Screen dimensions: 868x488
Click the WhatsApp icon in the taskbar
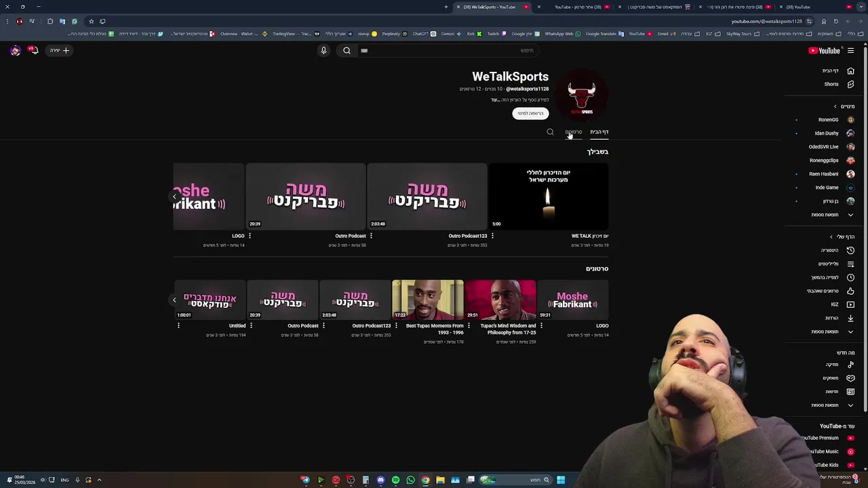pyautogui.click(x=410, y=480)
